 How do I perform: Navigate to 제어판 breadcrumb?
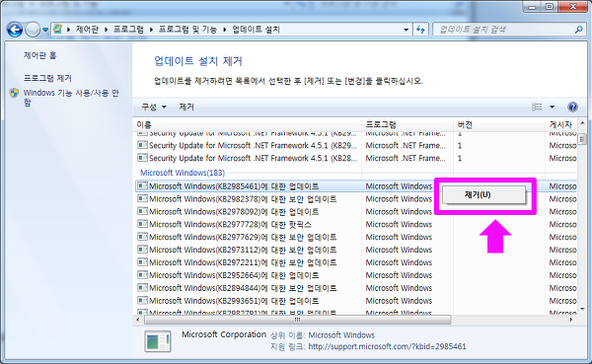pyautogui.click(x=87, y=29)
